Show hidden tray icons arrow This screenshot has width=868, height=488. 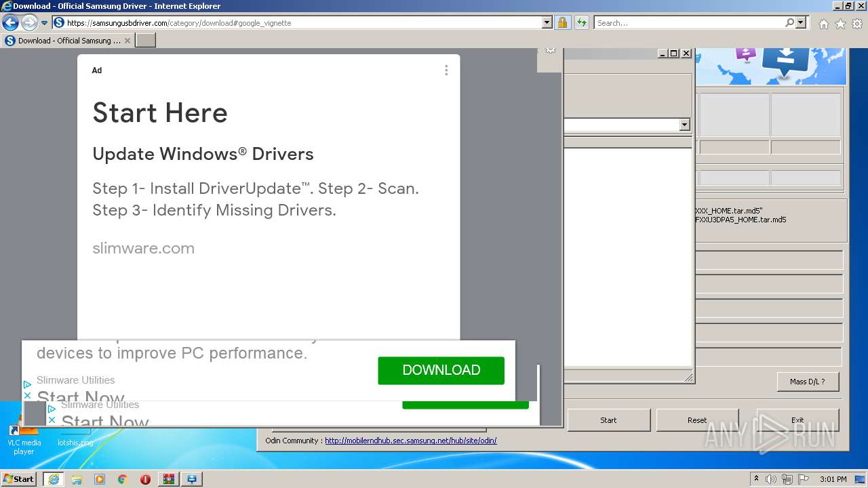pyautogui.click(x=756, y=479)
